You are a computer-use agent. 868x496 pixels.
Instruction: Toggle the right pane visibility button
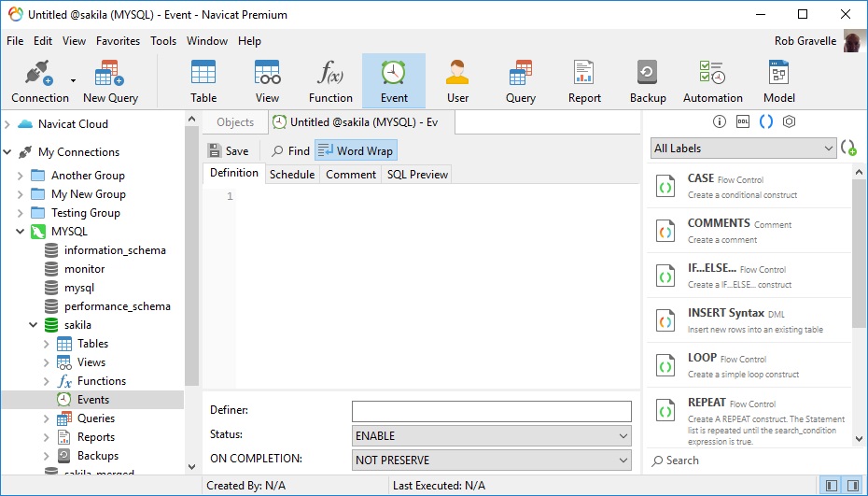pos(852,486)
